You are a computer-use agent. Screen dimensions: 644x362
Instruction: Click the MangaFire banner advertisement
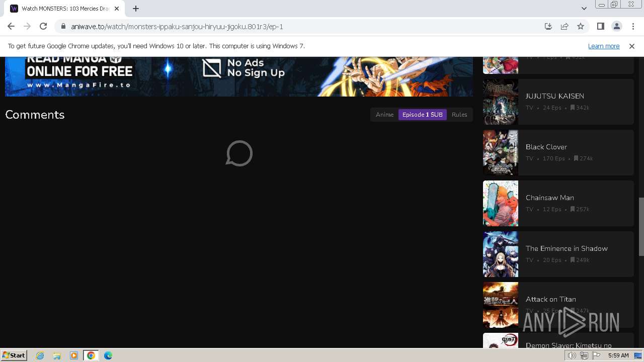point(239,76)
